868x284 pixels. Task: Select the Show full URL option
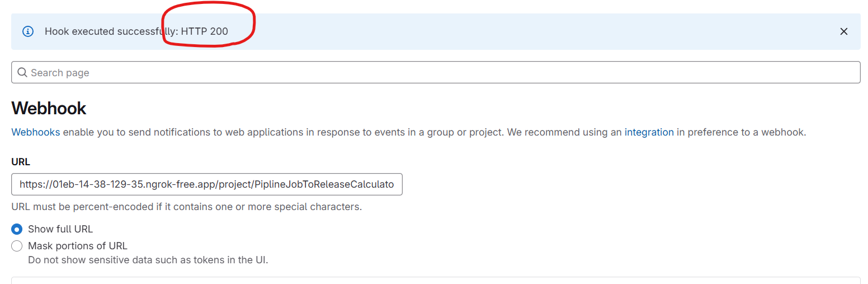point(17,229)
